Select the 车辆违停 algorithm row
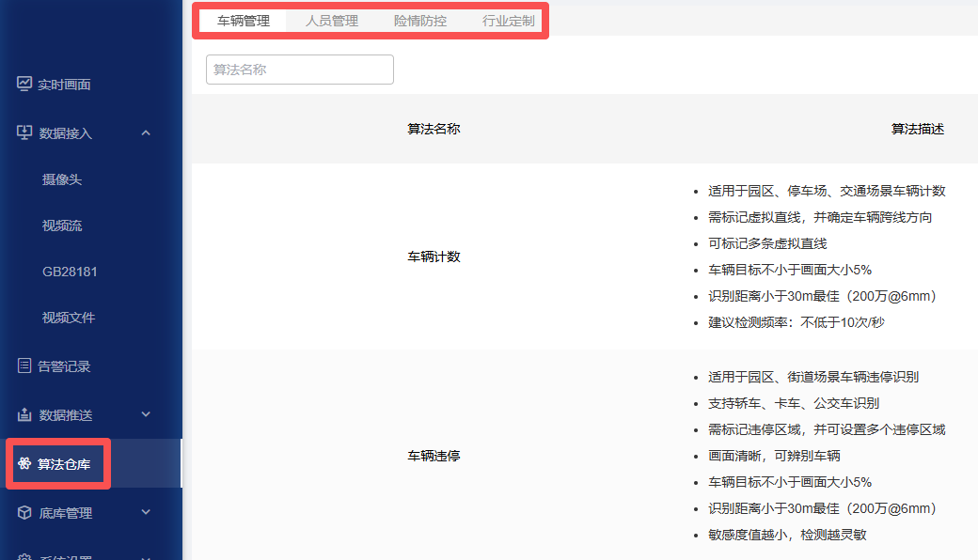 [434, 456]
